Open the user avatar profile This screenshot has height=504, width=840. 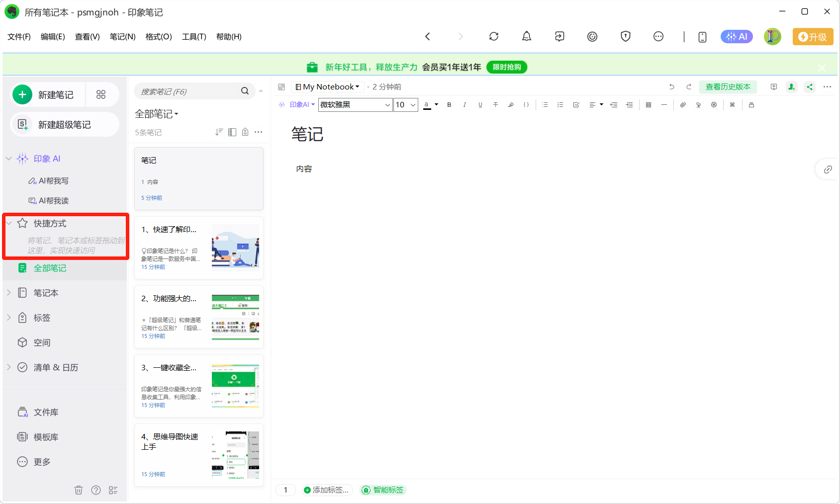point(772,36)
